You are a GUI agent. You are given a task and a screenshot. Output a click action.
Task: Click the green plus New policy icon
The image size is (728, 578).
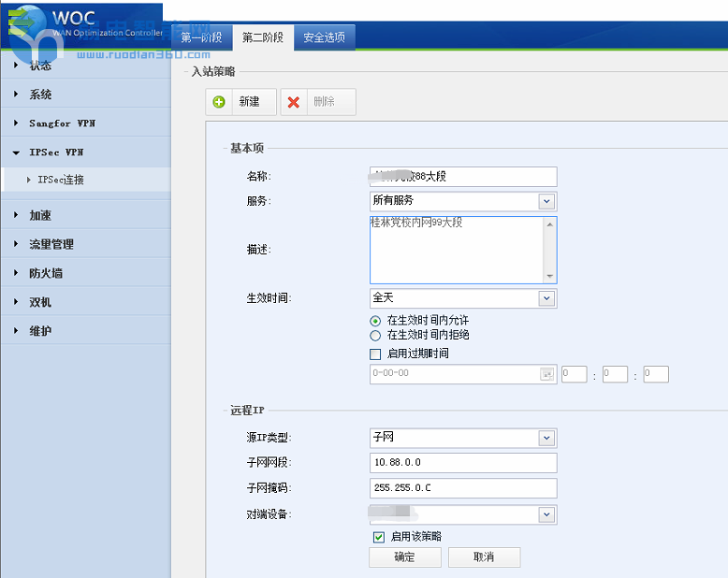click(219, 102)
